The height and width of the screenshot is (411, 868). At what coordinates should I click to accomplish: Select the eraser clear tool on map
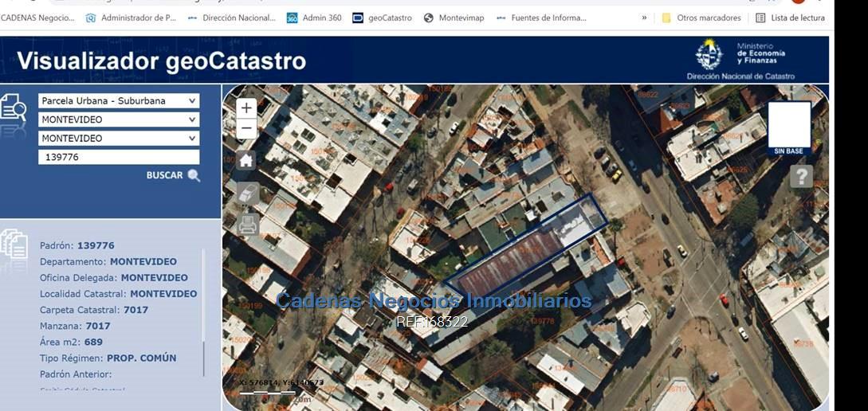[x=248, y=194]
